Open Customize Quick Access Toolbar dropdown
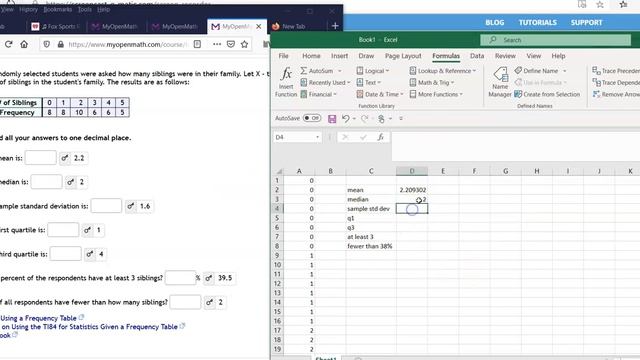The image size is (640, 360). [x=401, y=119]
